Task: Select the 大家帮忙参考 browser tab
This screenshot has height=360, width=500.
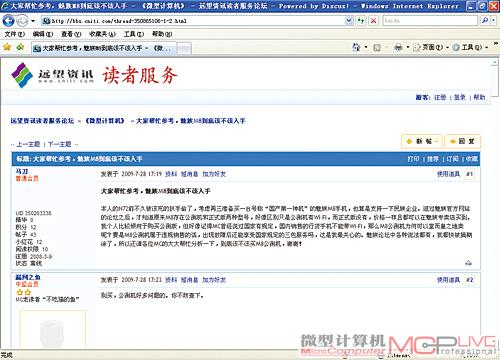Action: 103,48
